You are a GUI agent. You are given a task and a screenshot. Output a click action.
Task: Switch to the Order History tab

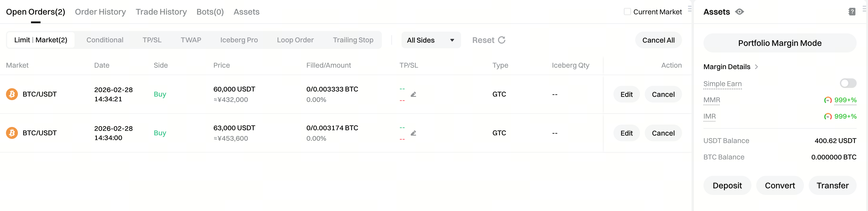pyautogui.click(x=100, y=12)
